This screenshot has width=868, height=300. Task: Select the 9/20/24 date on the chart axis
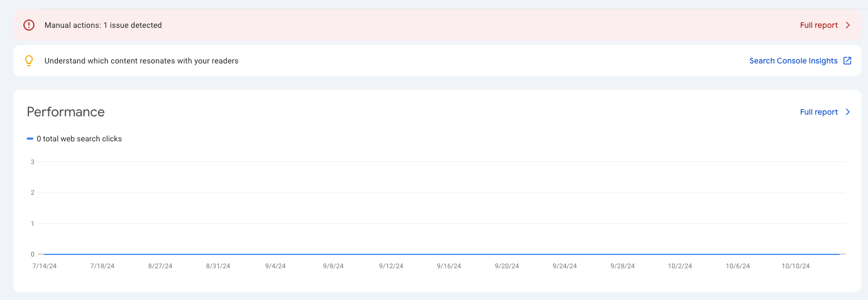tap(507, 266)
